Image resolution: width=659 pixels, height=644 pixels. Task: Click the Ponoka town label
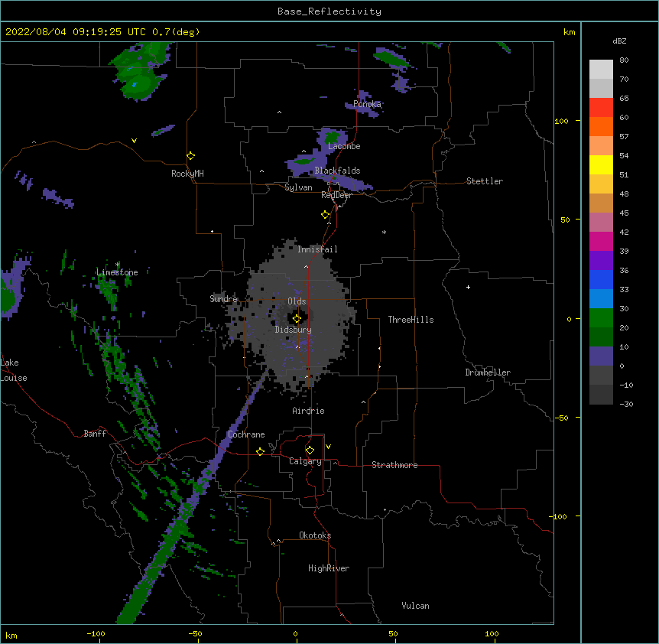click(x=367, y=104)
